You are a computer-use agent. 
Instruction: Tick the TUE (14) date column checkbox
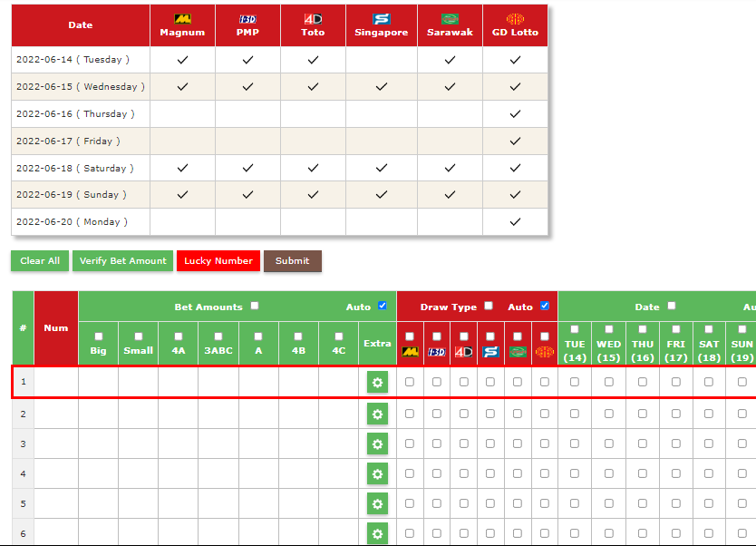pyautogui.click(x=575, y=329)
